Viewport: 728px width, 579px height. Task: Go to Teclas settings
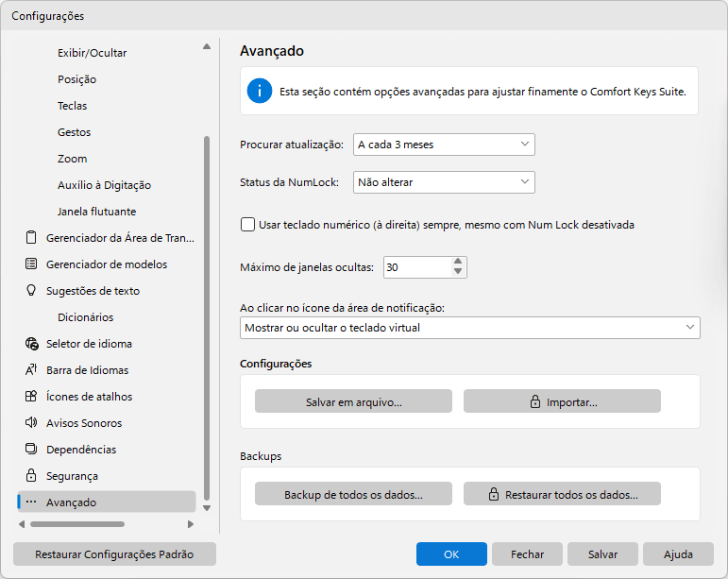[x=73, y=106]
